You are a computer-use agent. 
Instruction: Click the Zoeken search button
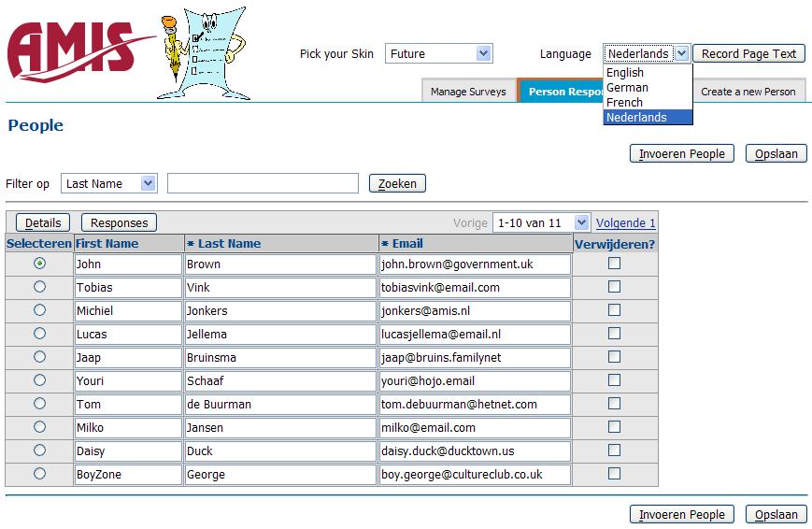click(397, 183)
